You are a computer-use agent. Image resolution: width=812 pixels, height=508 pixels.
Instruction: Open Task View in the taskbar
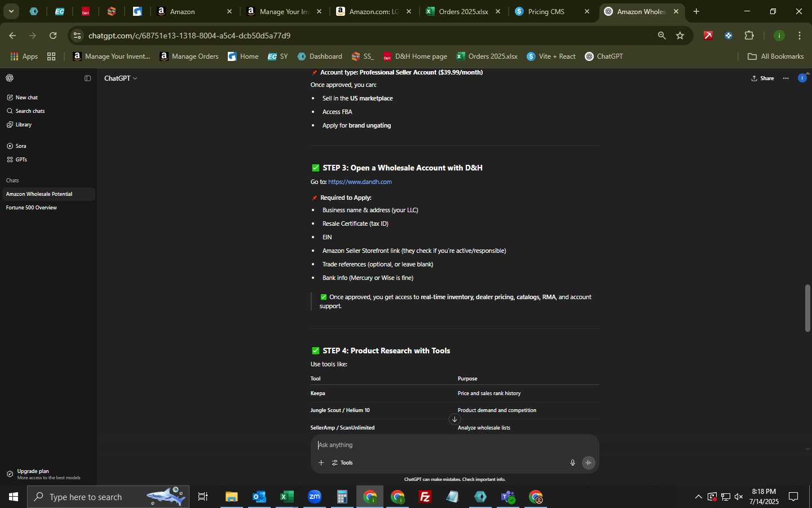point(203,497)
